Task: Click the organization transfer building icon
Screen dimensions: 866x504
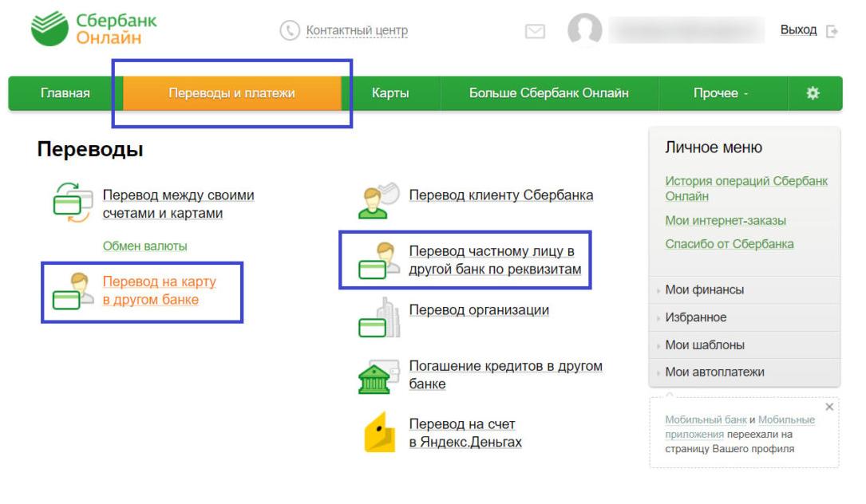Action: (379, 317)
